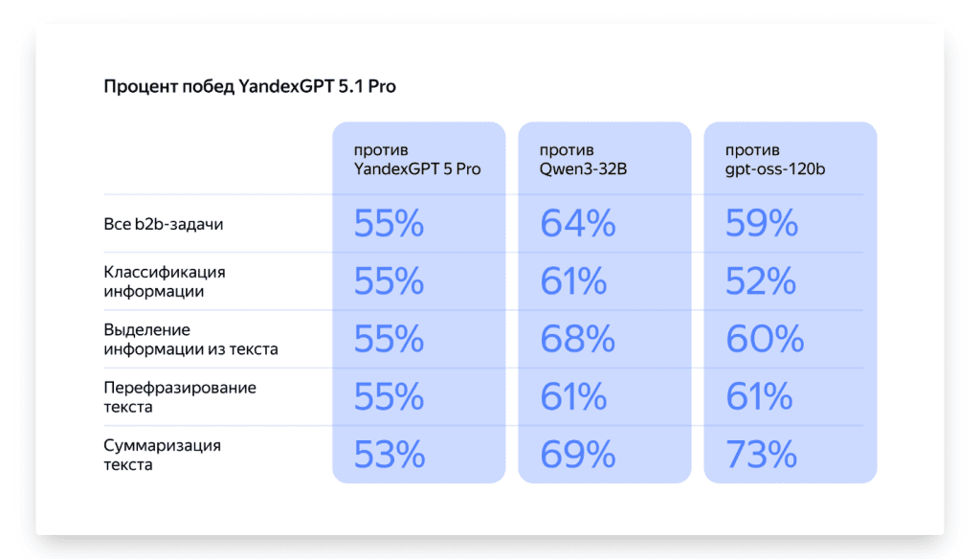Click the 59% value in gpt-oss-120b column
Viewport: 980px width, 559px height.
point(762,224)
